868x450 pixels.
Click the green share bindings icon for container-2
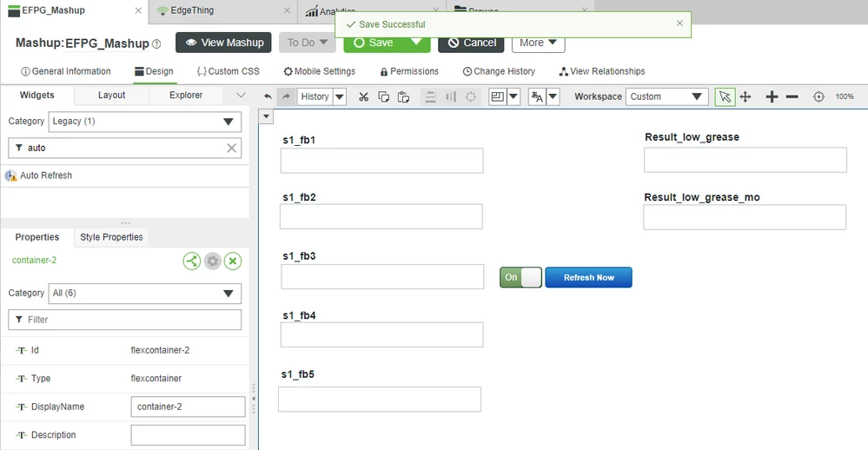pyautogui.click(x=191, y=261)
